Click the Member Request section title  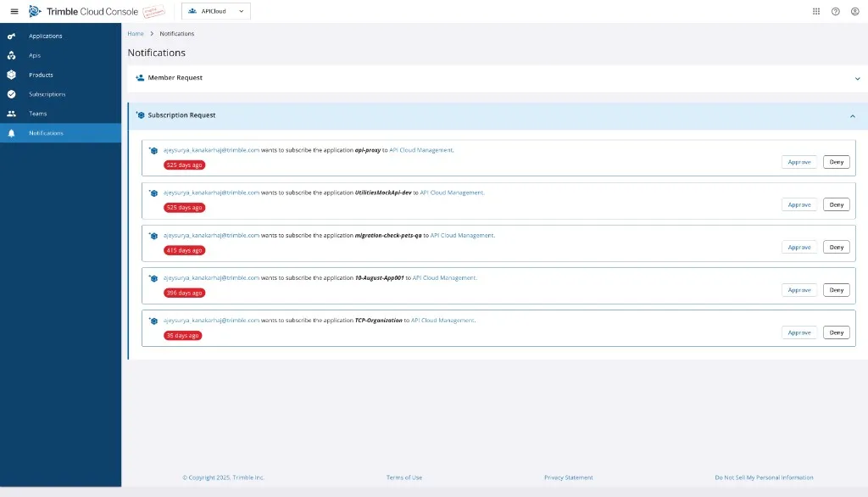click(175, 77)
